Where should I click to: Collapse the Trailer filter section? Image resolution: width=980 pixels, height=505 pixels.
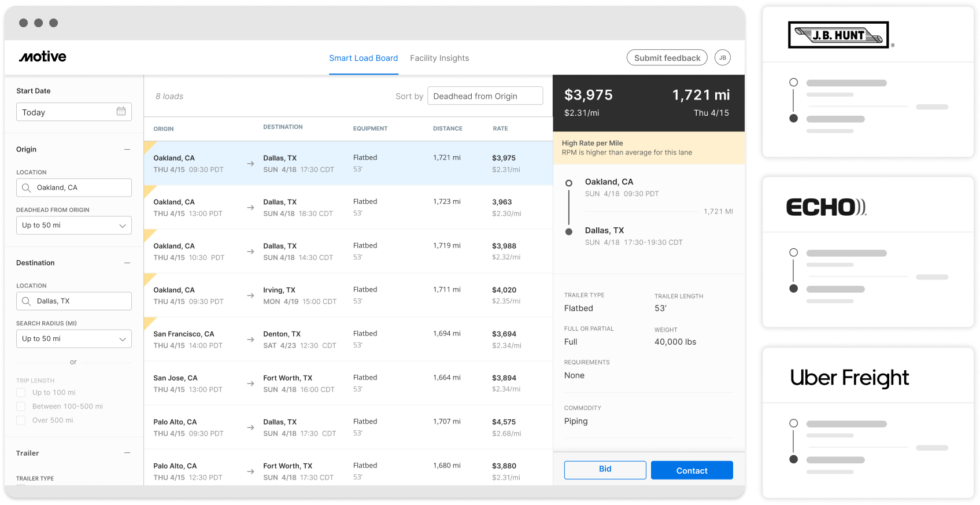[127, 453]
